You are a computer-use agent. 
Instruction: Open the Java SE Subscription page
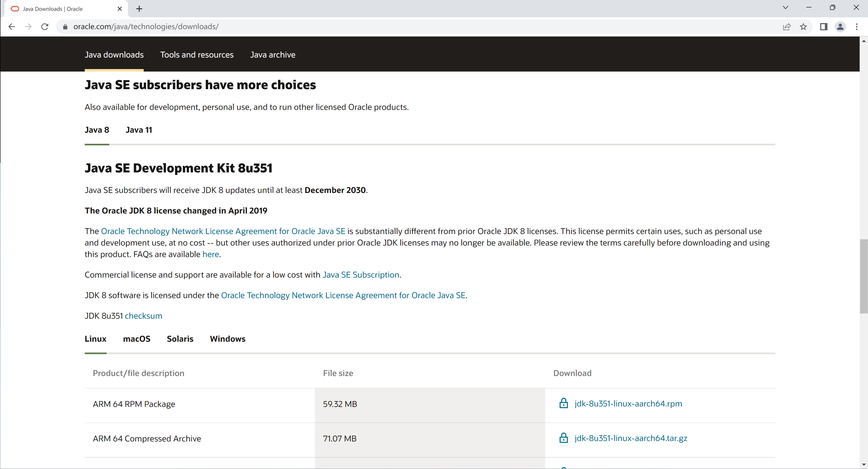361,274
